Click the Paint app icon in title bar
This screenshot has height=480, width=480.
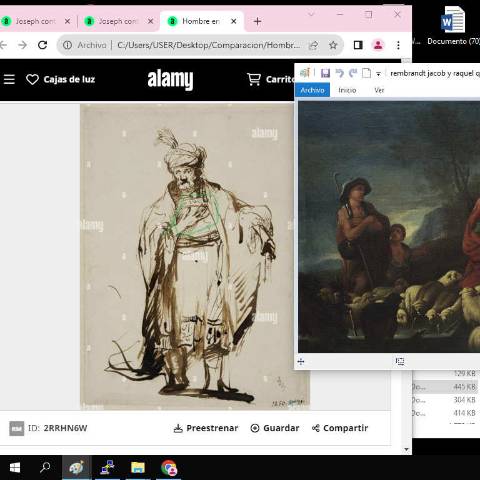[x=305, y=73]
